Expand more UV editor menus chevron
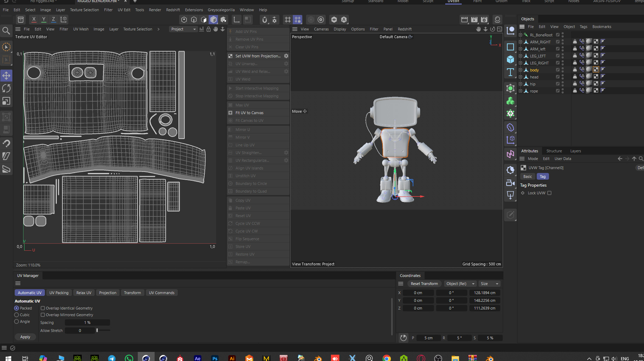Viewport: 644px width, 361px height. click(x=158, y=29)
